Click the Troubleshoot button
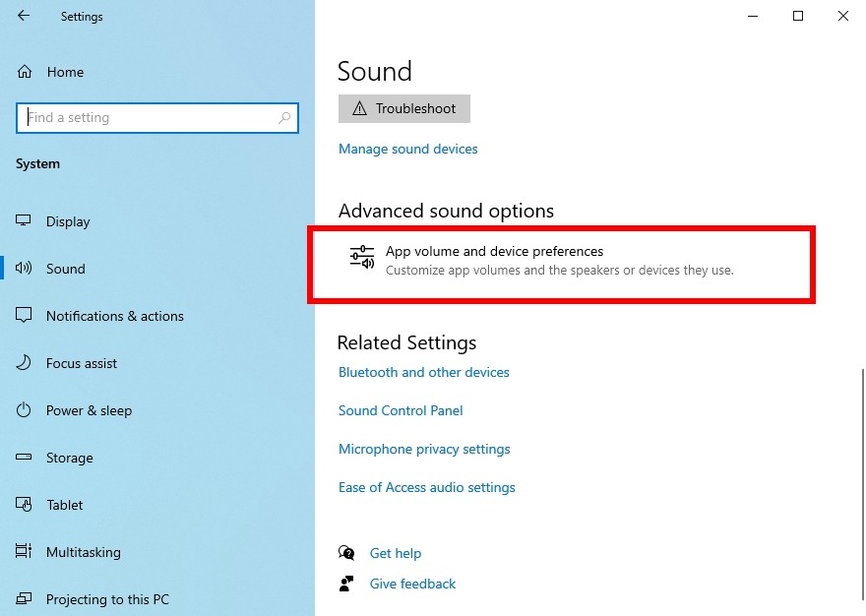866x616 pixels. tap(404, 108)
